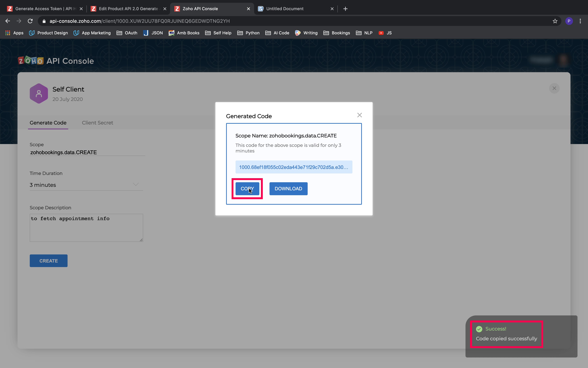Open the AI Code bookmark folder
Screen dimensions: 588x368
click(x=277, y=33)
